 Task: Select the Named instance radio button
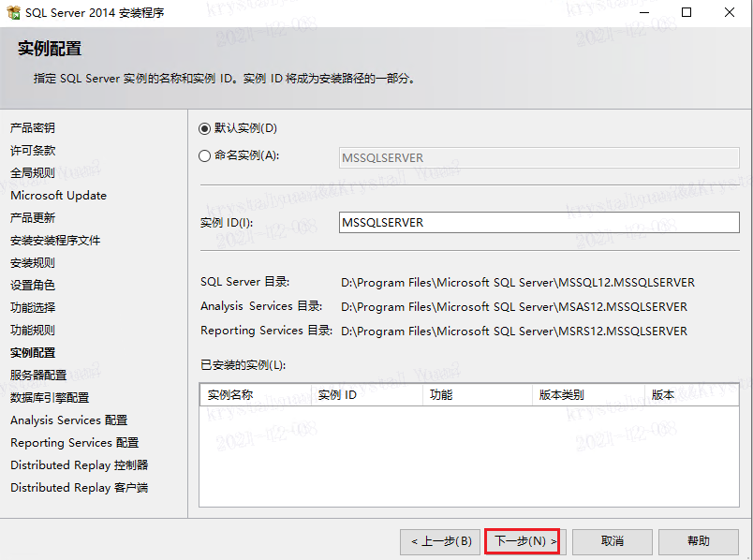point(204,156)
